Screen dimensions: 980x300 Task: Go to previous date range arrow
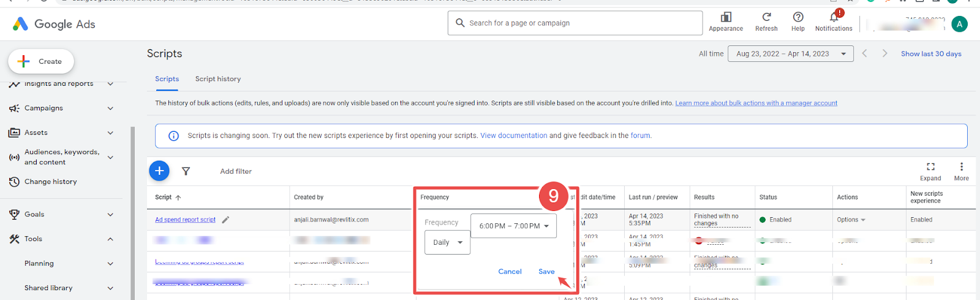click(x=864, y=53)
